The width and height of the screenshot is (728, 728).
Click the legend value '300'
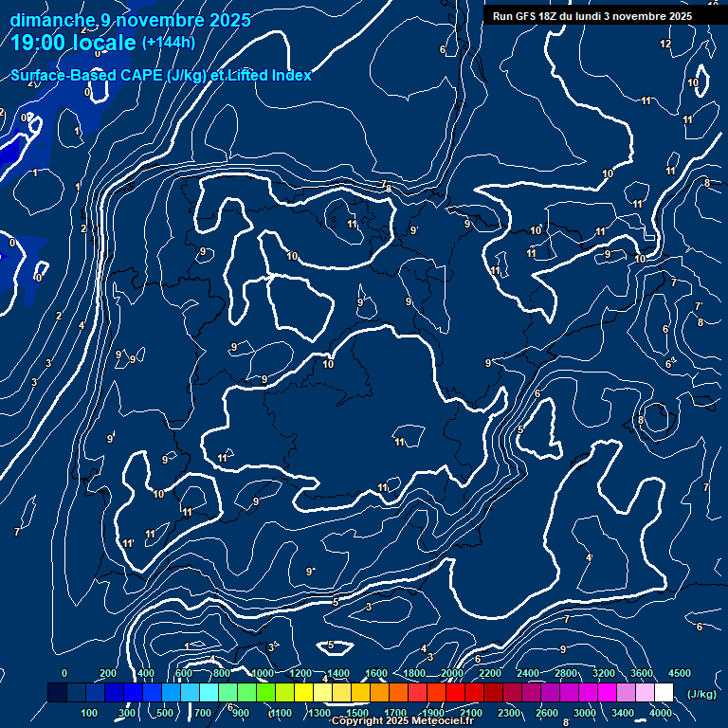point(127,713)
